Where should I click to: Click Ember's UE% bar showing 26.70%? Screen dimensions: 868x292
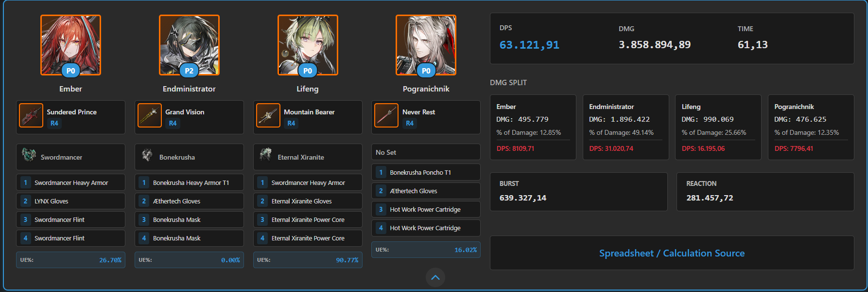(x=70, y=260)
